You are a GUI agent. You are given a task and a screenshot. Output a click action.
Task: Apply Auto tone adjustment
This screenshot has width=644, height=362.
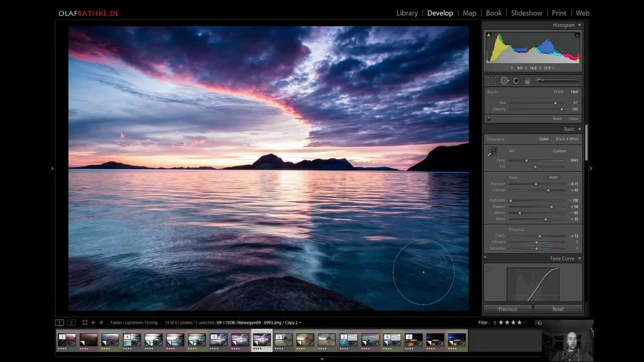(553, 177)
